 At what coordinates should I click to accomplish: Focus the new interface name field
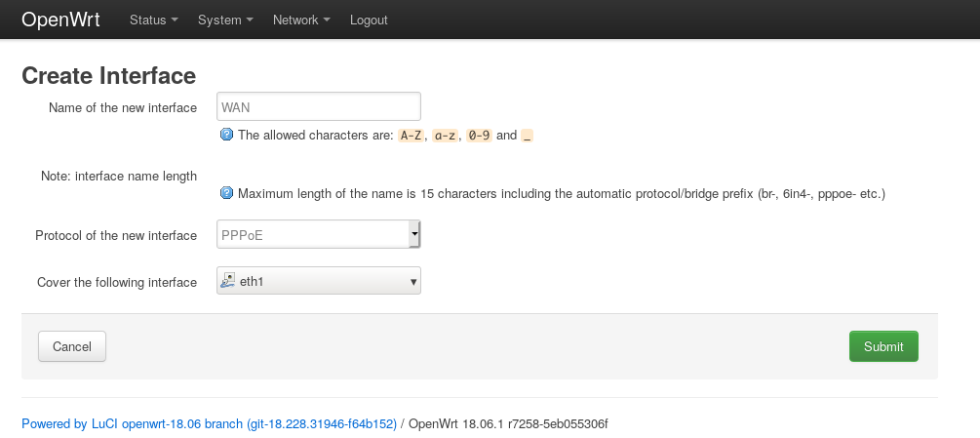point(318,106)
